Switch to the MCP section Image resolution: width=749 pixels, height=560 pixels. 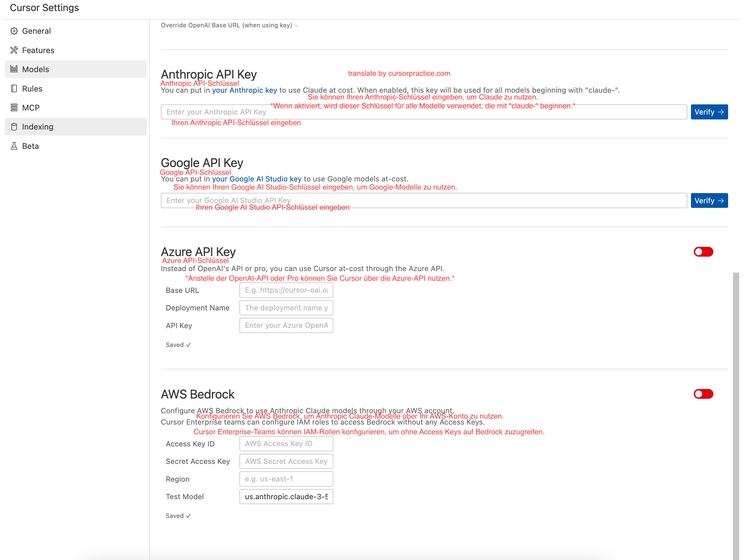[x=76, y=108]
